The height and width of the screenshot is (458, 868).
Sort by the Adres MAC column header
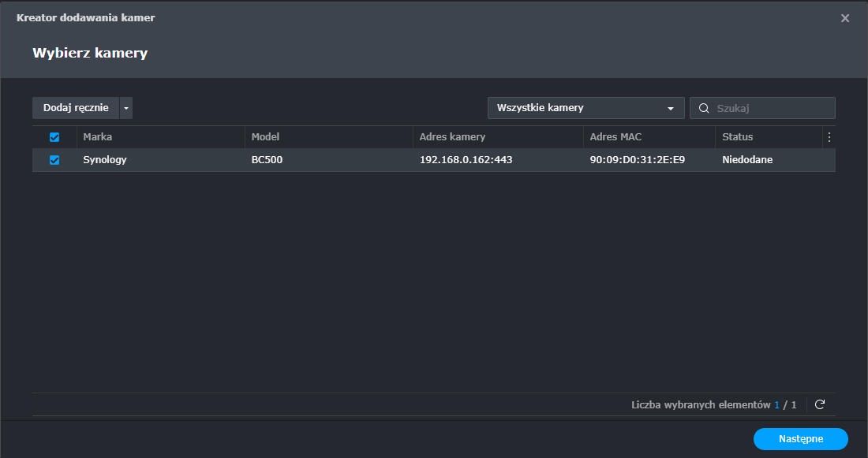(x=649, y=137)
